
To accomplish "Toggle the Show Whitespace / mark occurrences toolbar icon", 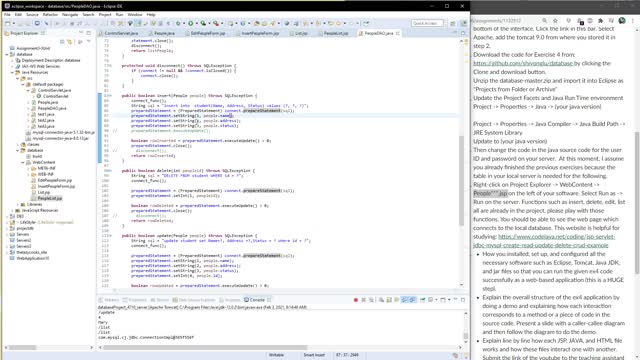I will click(x=138, y=24).
